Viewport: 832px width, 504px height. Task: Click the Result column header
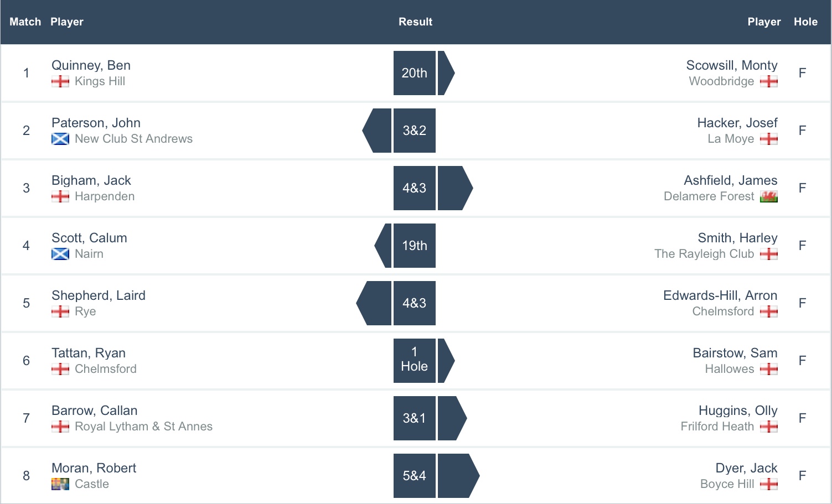(415, 22)
